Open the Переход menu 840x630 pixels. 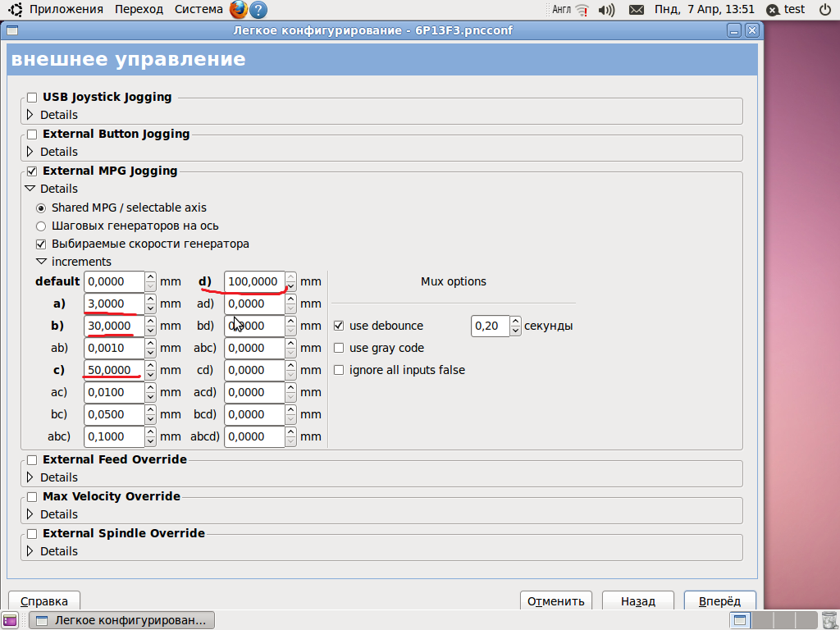139,9
